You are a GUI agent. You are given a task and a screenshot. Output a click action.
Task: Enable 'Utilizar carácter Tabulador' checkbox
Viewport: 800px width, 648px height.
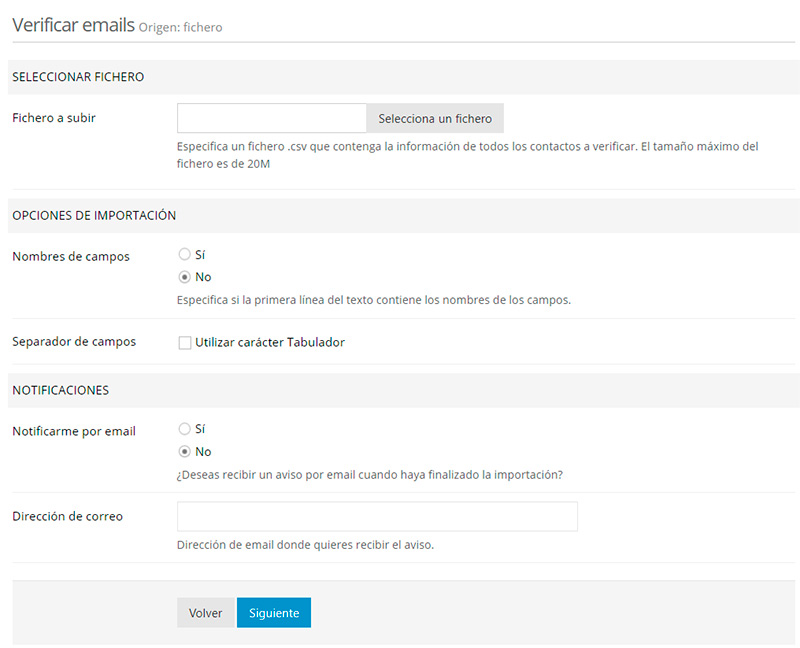pos(185,343)
